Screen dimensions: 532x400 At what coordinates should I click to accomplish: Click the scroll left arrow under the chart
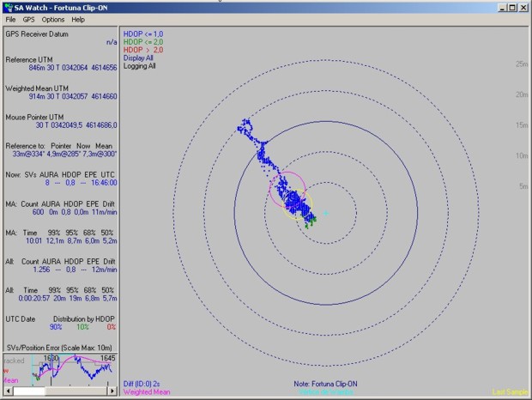9,391
